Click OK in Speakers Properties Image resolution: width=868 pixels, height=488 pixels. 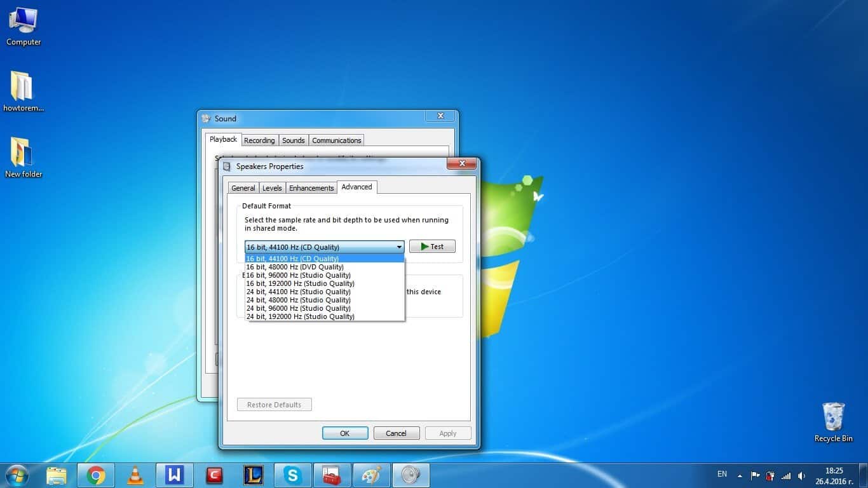(345, 433)
